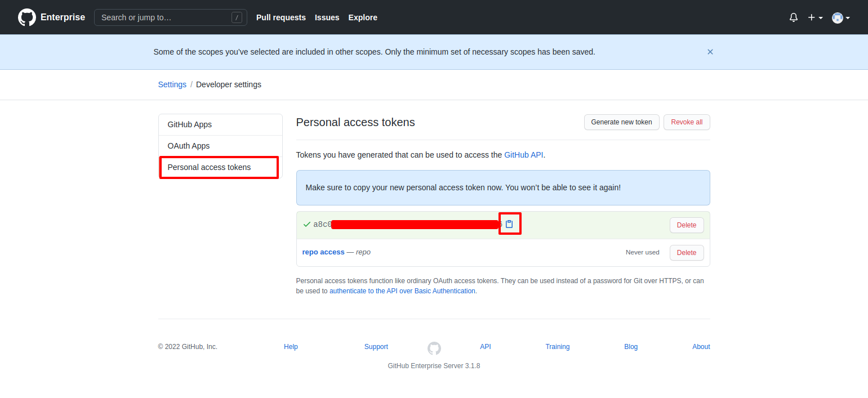868x398 pixels.
Task: Open authenticate to the API over Basic Authentication link
Action: [402, 291]
